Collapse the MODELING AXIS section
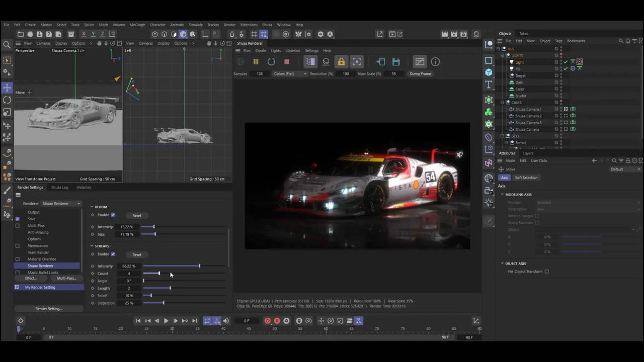 pos(502,194)
